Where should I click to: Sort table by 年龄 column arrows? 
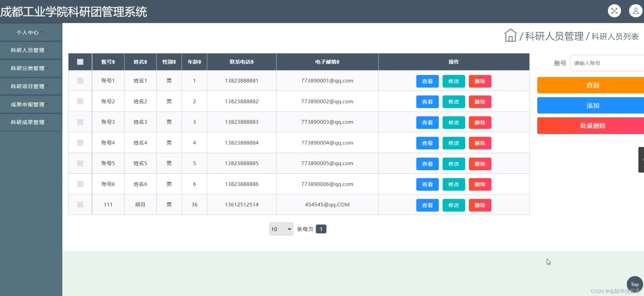pos(200,62)
